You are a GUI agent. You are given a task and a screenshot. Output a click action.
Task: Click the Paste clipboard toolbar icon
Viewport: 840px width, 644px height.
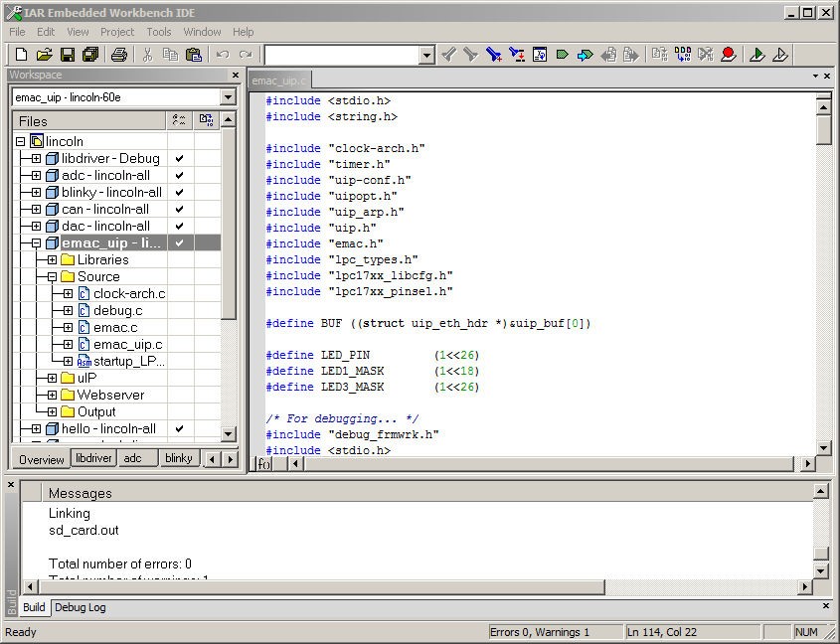pos(194,55)
